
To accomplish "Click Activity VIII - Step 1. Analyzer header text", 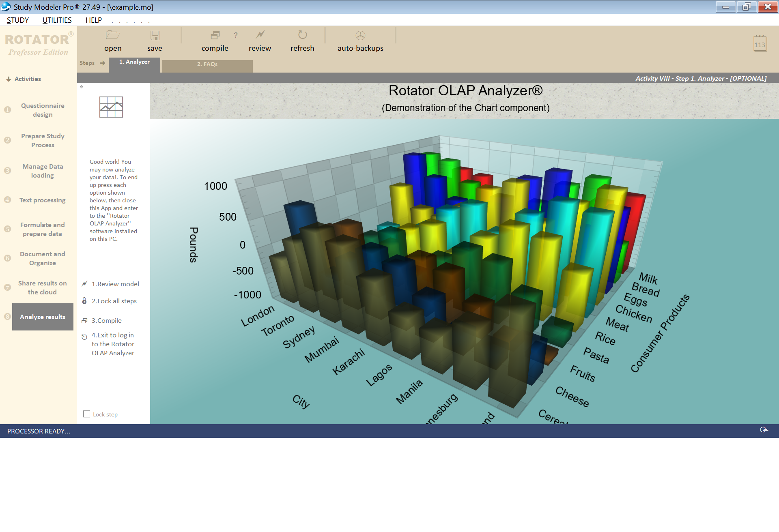I will pyautogui.click(x=701, y=78).
